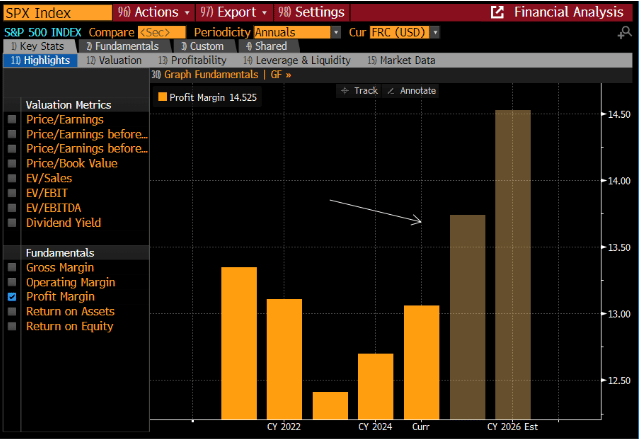
Task: Enable the EV/Sales checkbox
Action: [12, 178]
